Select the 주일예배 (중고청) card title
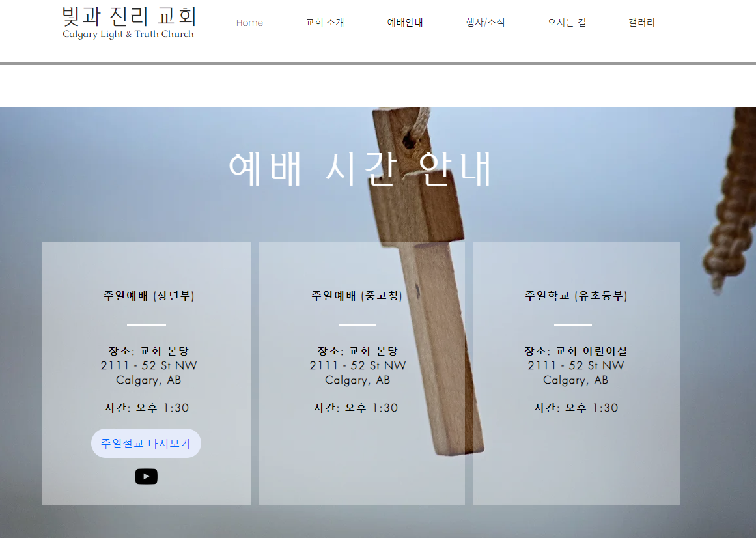The height and width of the screenshot is (538, 756). coord(357,296)
